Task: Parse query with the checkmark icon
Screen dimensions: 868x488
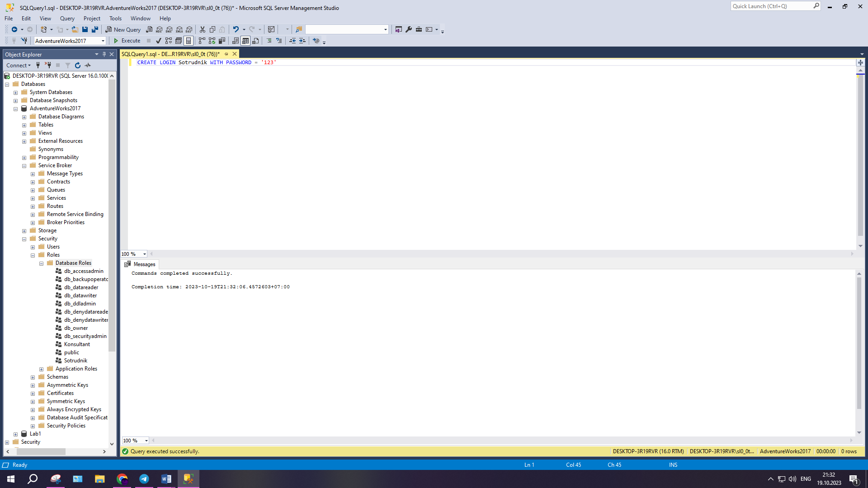Action: point(159,41)
